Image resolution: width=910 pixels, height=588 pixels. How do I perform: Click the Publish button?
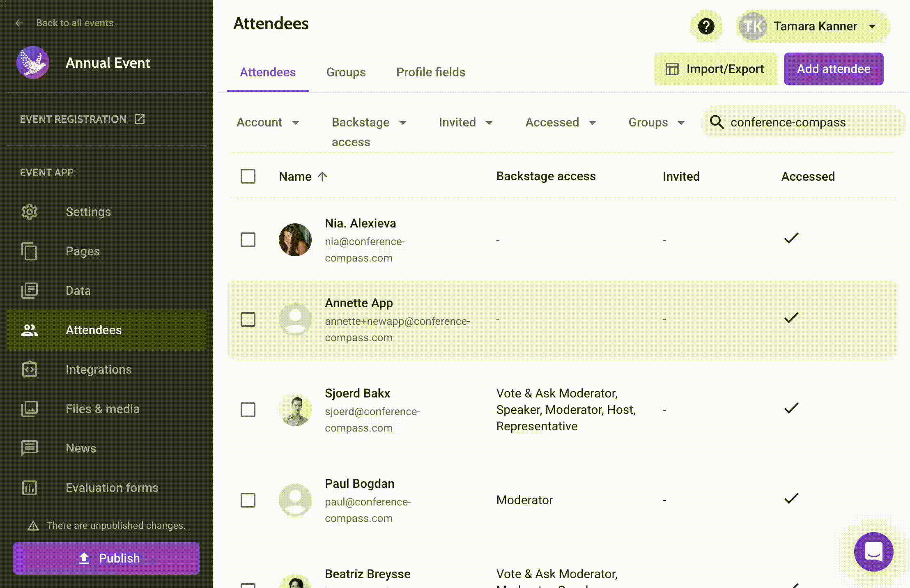(x=106, y=558)
